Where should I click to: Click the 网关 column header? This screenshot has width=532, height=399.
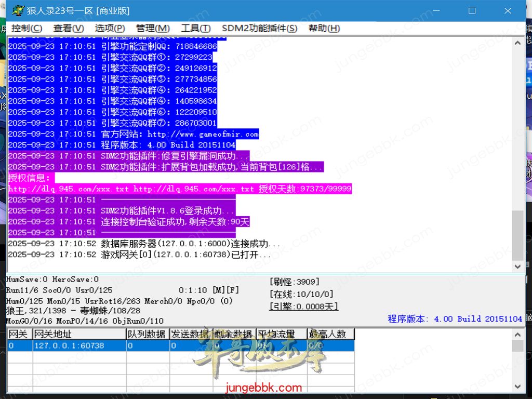coord(20,334)
